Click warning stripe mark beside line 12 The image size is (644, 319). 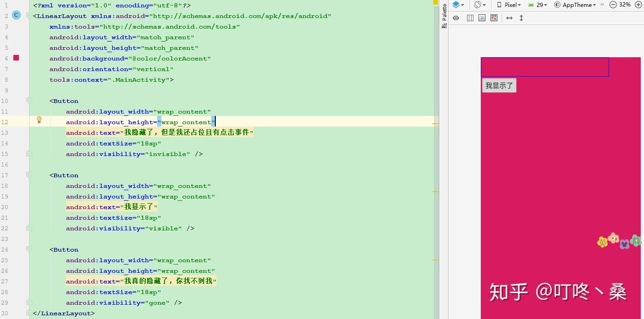(x=436, y=124)
